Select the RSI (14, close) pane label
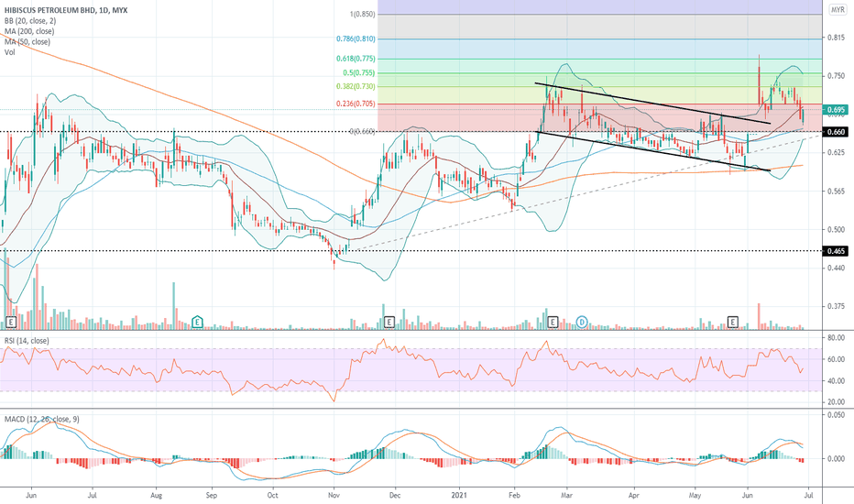Image resolution: width=854 pixels, height=504 pixels. 27,341
